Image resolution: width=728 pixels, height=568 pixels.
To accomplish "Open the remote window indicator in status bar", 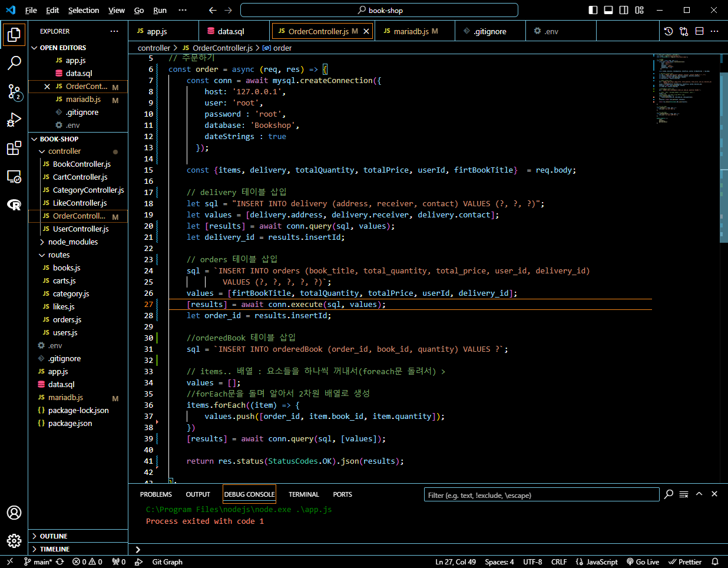I will point(9,562).
